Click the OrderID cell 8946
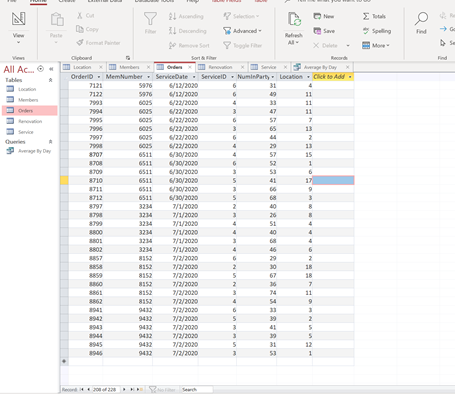This screenshot has width=455, height=394. coord(86,353)
